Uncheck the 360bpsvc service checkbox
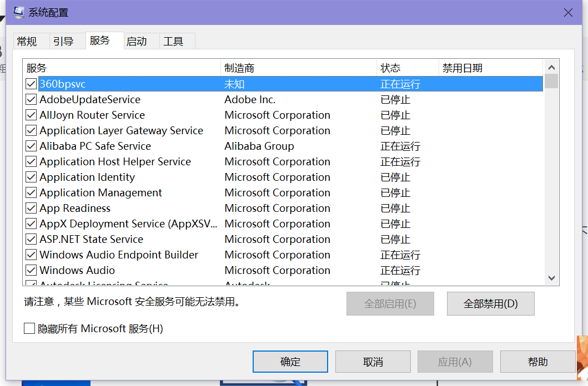 coord(31,84)
